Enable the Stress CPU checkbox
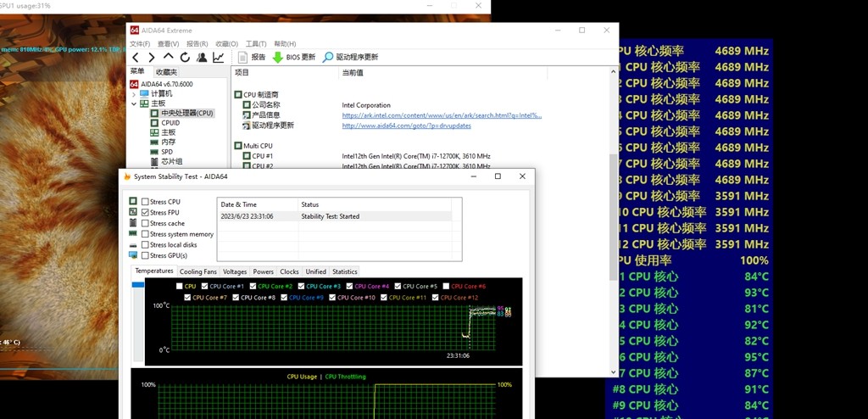Image resolution: width=868 pixels, height=419 pixels. click(145, 202)
